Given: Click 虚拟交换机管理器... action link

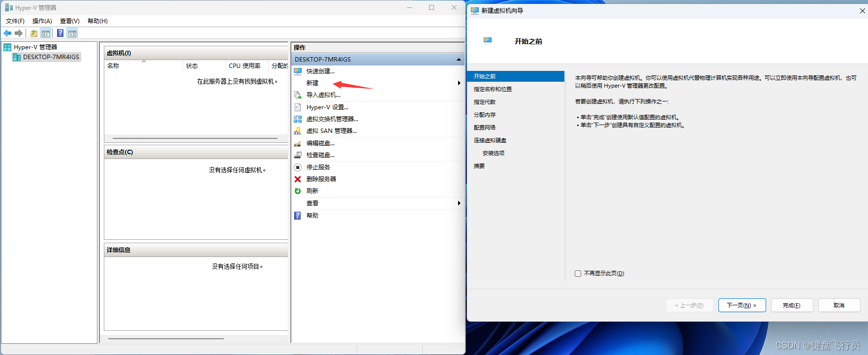Looking at the screenshot, I should click(332, 119).
